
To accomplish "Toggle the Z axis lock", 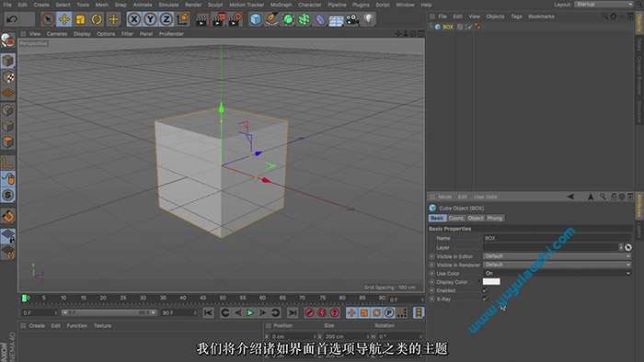I will pyautogui.click(x=166, y=19).
